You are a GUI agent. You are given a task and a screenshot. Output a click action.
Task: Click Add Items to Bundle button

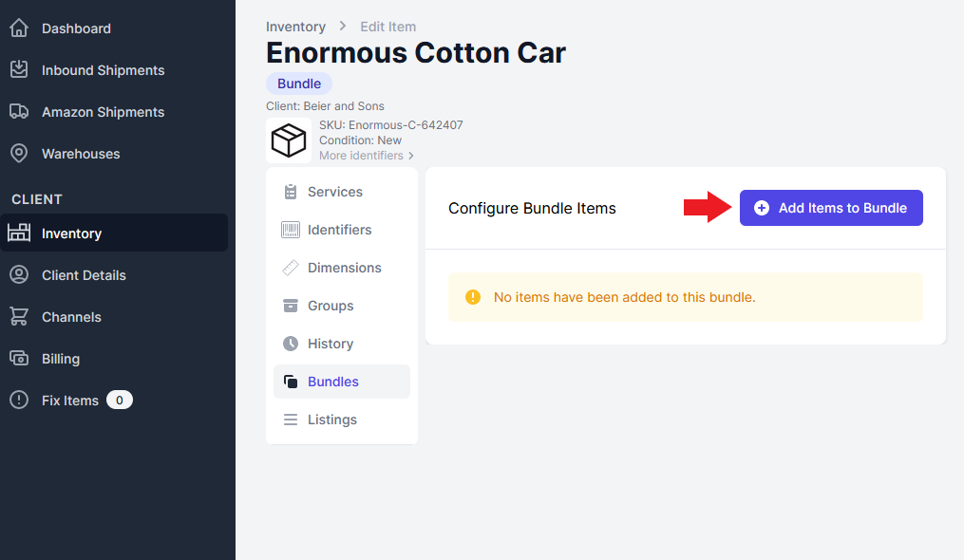[831, 208]
